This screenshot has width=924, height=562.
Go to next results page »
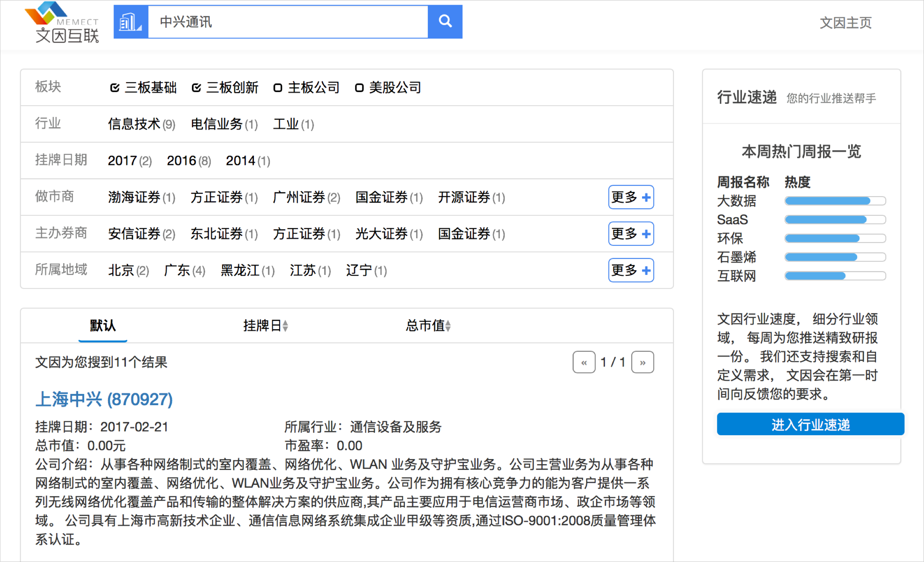pos(642,362)
